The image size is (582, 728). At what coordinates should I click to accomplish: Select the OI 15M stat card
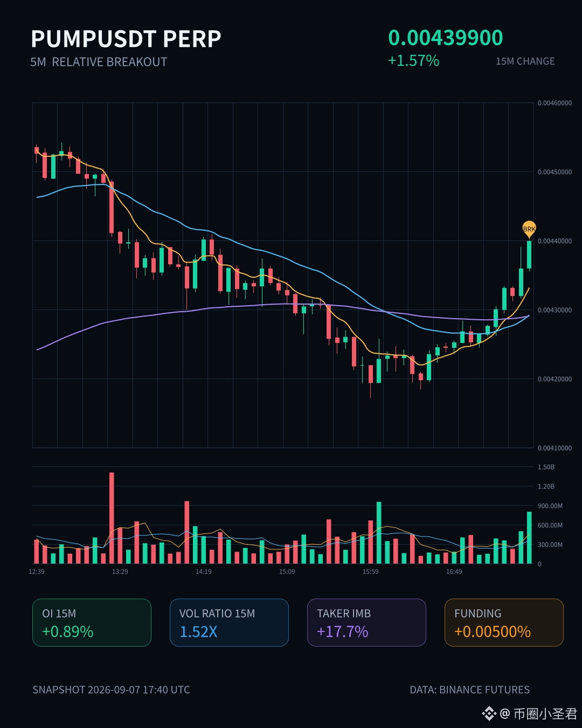pyautogui.click(x=92, y=622)
